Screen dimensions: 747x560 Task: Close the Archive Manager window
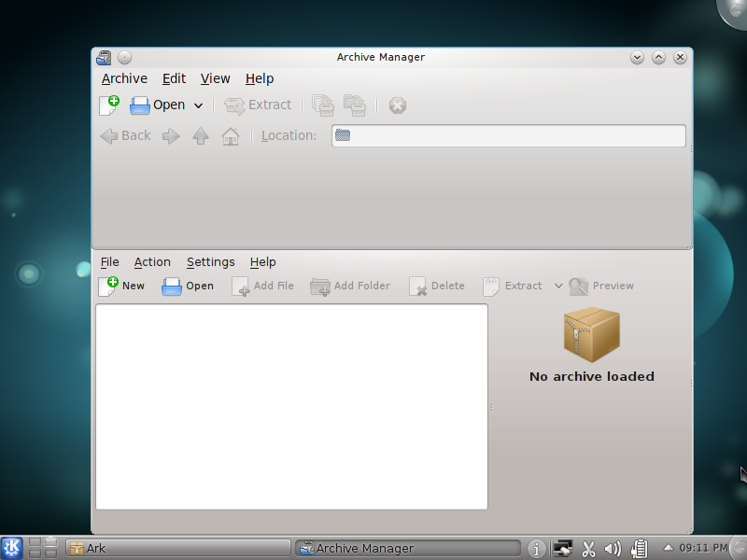coord(680,58)
